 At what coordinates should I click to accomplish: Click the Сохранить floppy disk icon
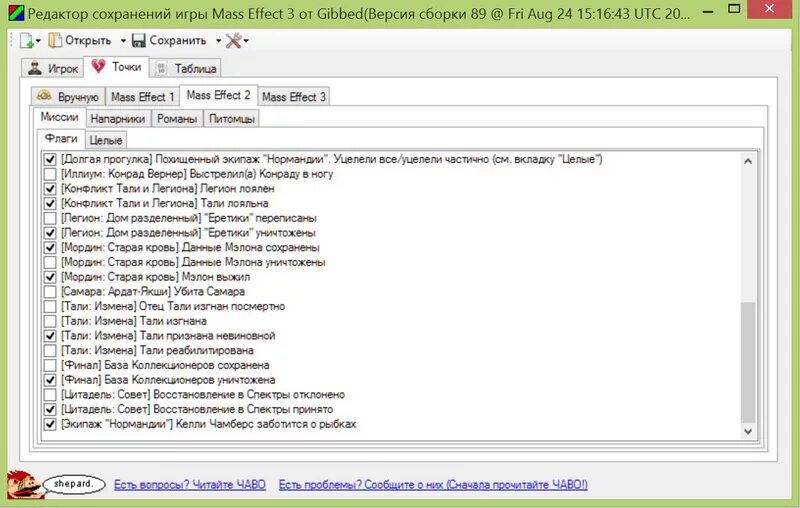click(x=139, y=40)
